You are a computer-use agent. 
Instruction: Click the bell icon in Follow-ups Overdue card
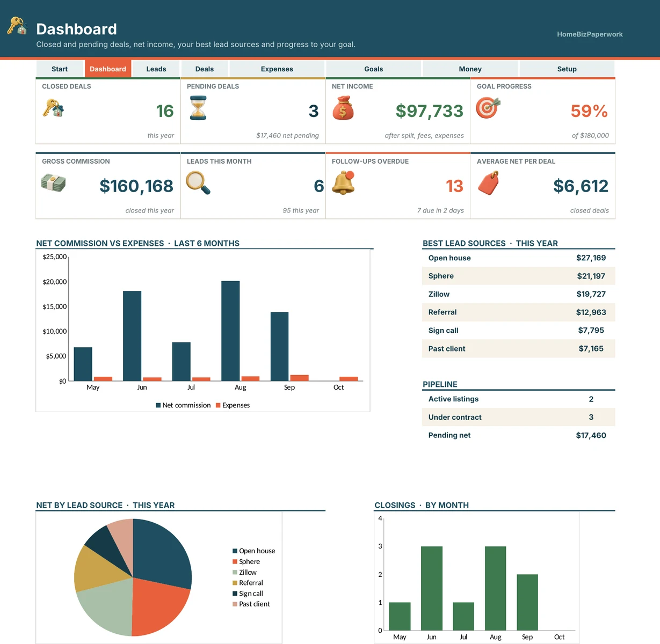coord(343,182)
